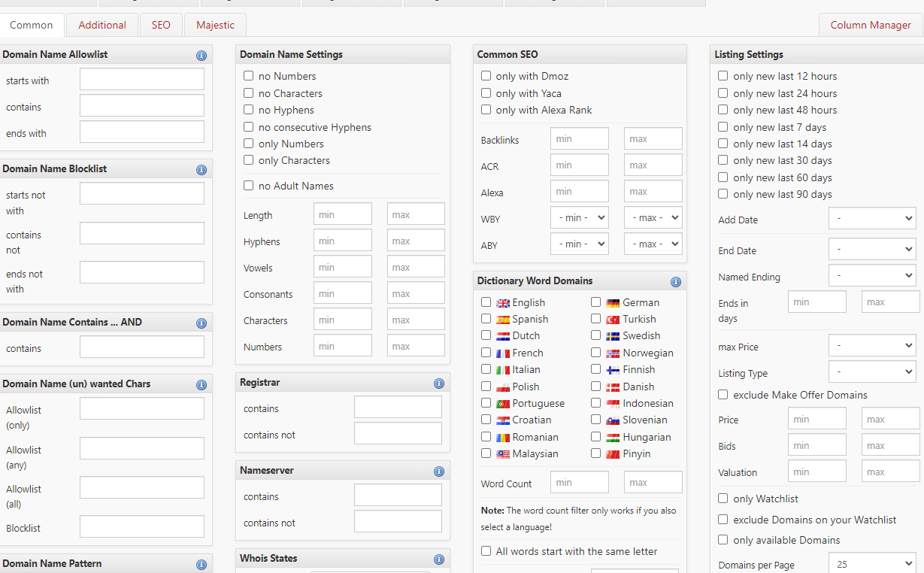Open info icon for Domain Name Pattern

pyautogui.click(x=201, y=565)
